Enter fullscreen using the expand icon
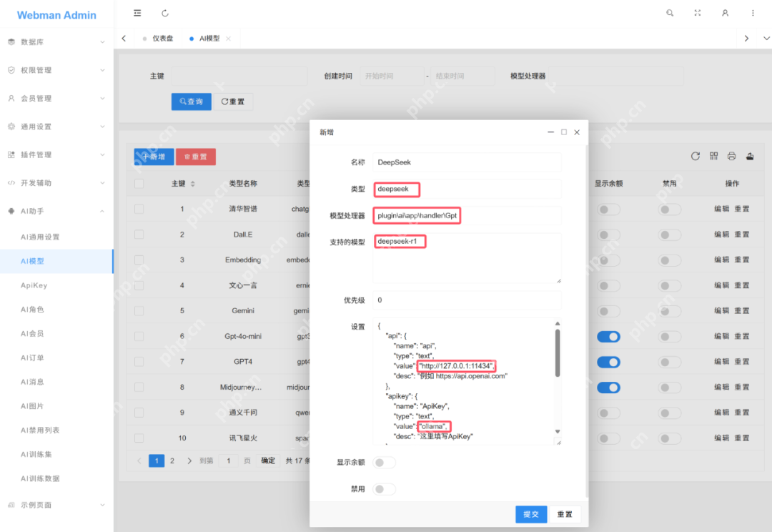This screenshot has width=772, height=532. pyautogui.click(x=698, y=13)
